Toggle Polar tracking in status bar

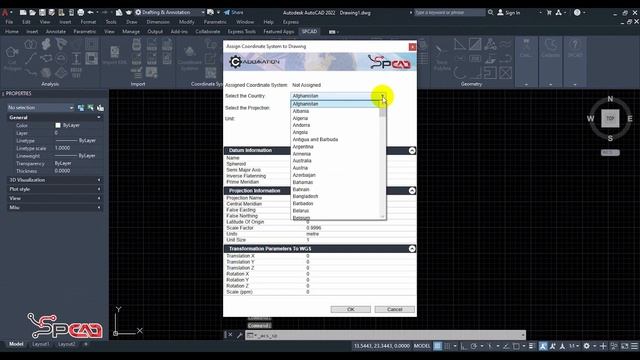coord(473,346)
